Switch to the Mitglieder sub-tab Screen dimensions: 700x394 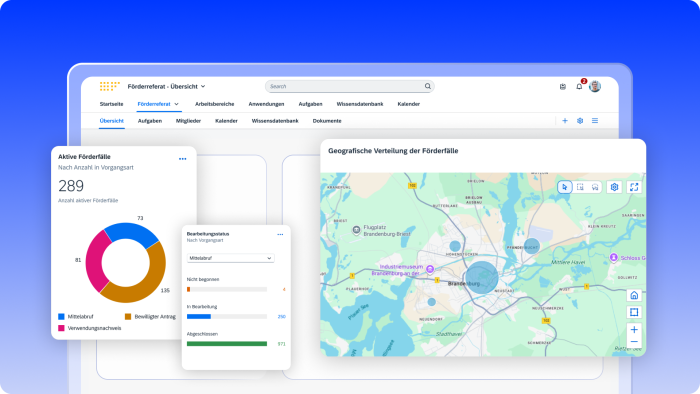[x=188, y=121]
